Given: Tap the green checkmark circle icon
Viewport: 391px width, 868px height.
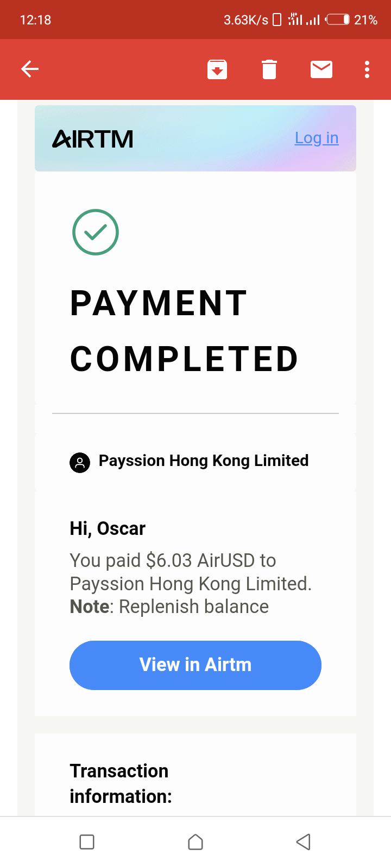Looking at the screenshot, I should tap(96, 232).
